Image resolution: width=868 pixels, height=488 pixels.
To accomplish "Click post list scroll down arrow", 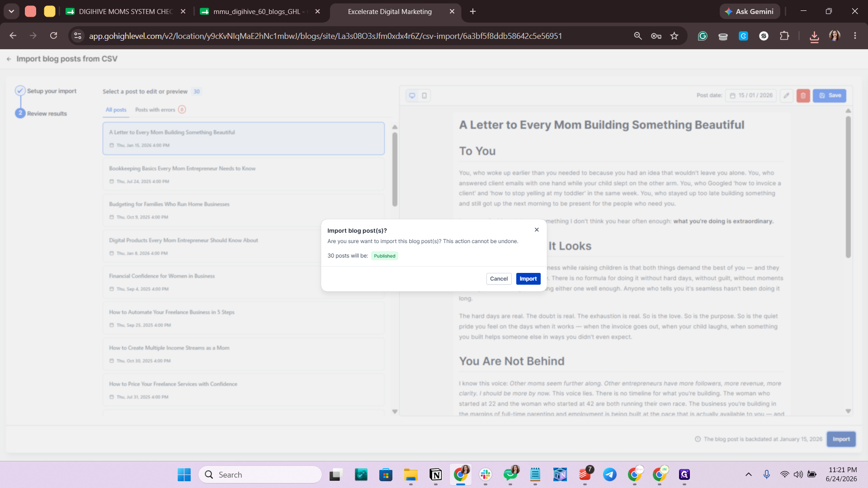I will (x=395, y=412).
